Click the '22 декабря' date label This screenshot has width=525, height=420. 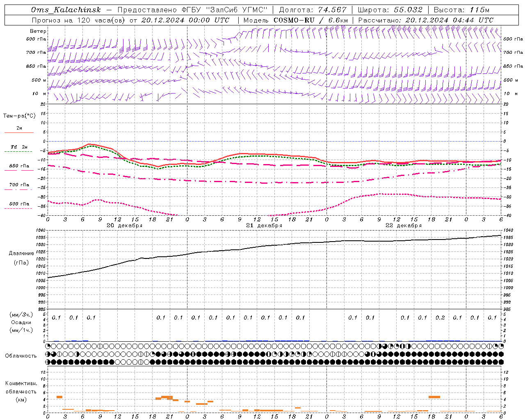point(404,226)
